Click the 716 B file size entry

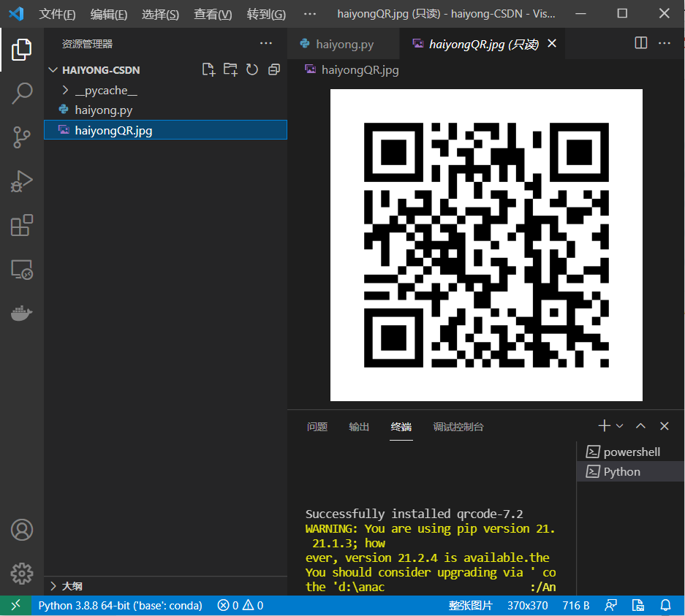(576, 605)
